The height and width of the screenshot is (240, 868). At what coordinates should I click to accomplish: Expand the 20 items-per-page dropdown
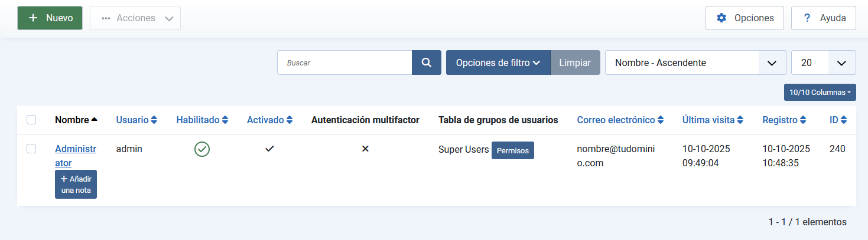(x=823, y=63)
